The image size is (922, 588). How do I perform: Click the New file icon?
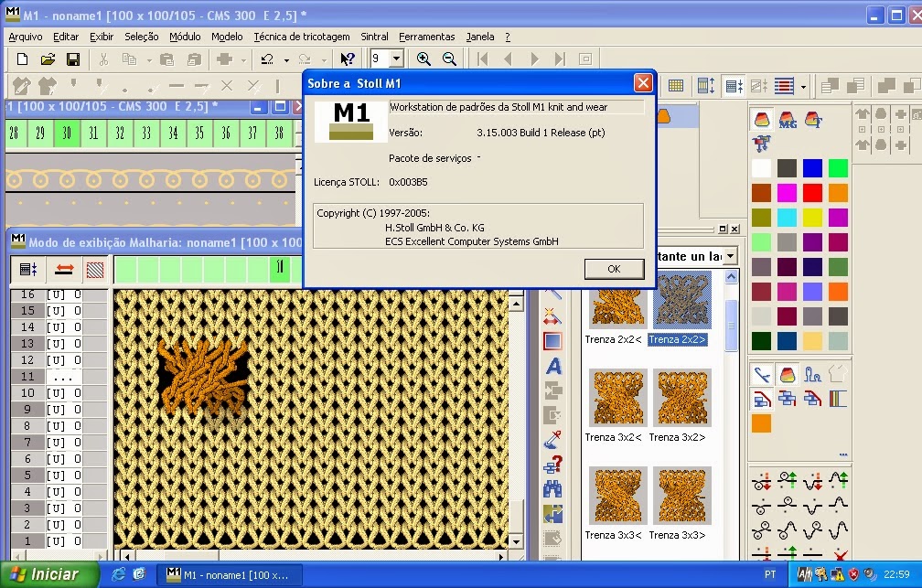tap(22, 59)
